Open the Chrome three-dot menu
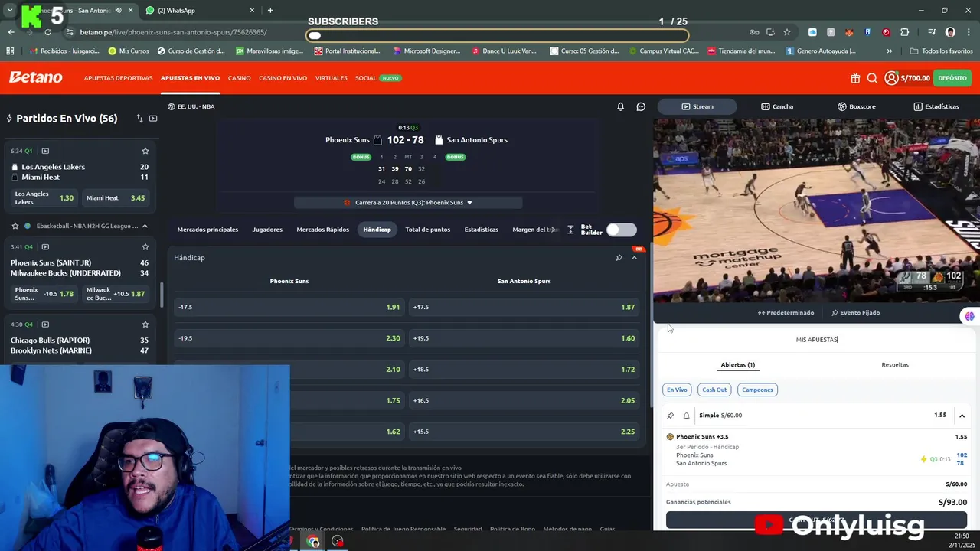This screenshot has width=980, height=551. click(x=968, y=32)
